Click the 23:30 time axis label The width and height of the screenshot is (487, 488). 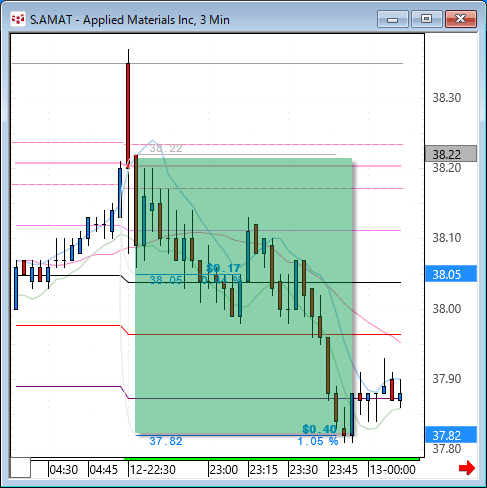[304, 470]
